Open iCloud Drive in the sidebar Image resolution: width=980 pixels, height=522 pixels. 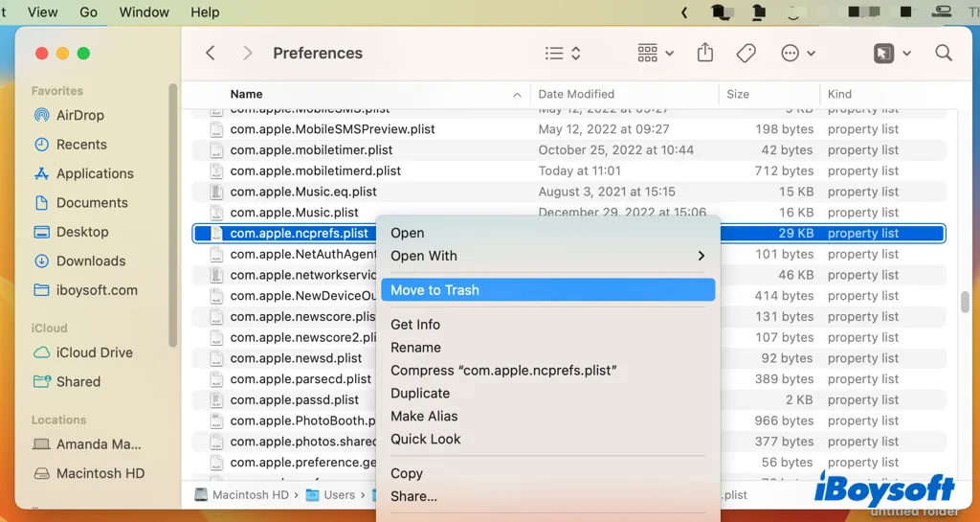click(94, 352)
